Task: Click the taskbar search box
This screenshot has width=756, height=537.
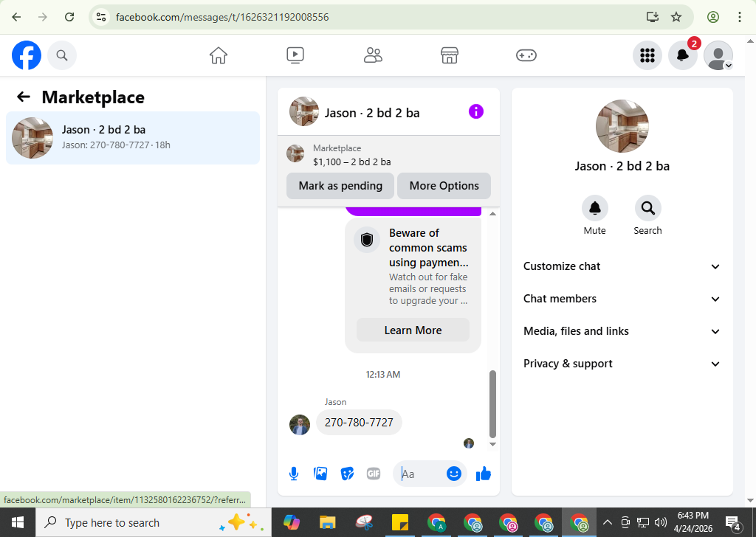Action: pyautogui.click(x=154, y=522)
